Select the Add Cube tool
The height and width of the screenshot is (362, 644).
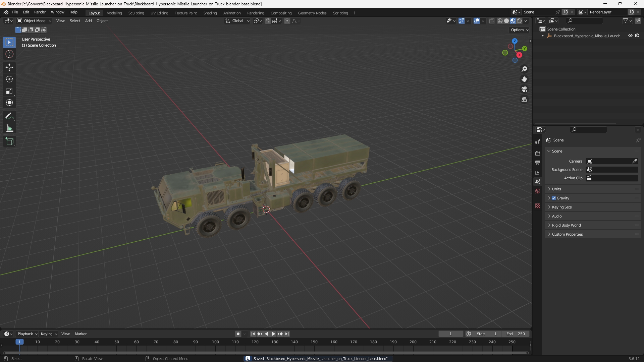coord(9,141)
